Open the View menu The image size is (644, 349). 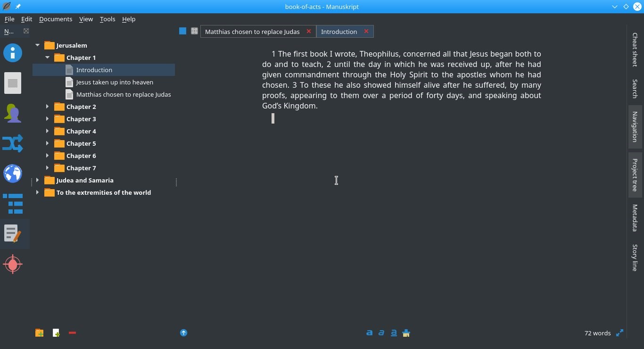86,19
